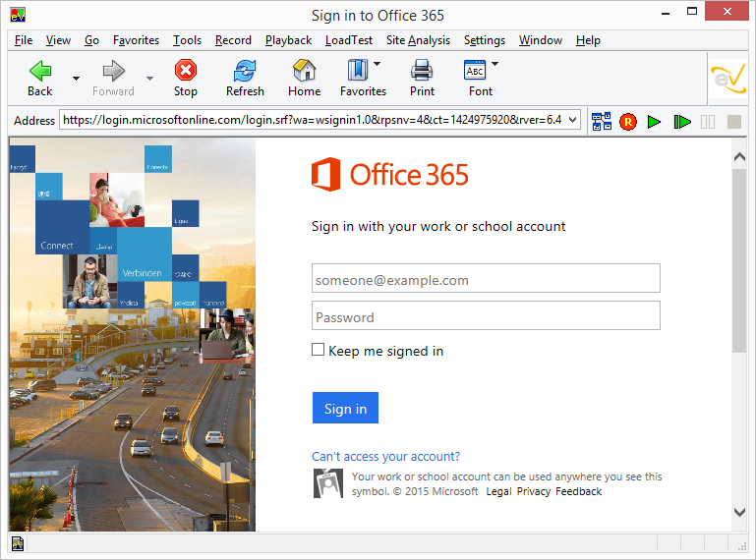Image resolution: width=756 pixels, height=560 pixels.
Task: Go to Home via house icon
Action: (x=304, y=71)
